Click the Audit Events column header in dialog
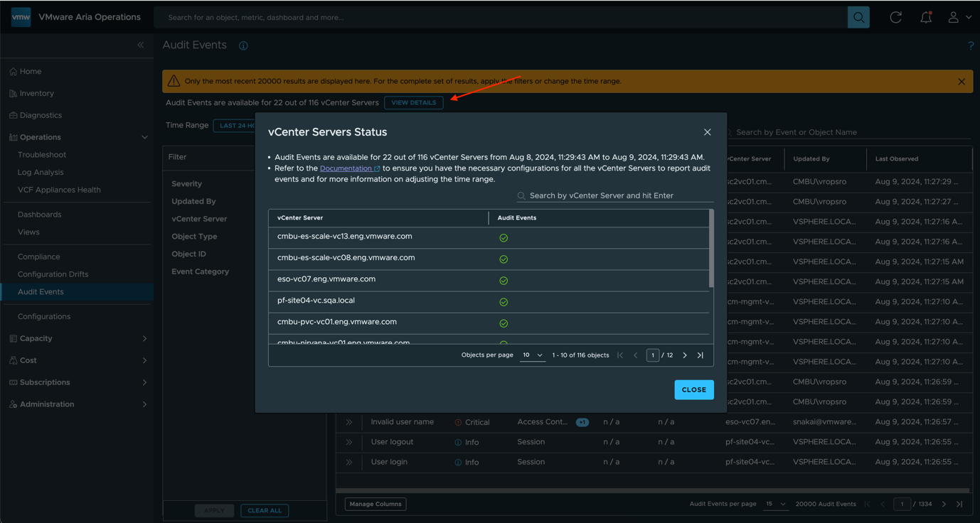 point(517,218)
